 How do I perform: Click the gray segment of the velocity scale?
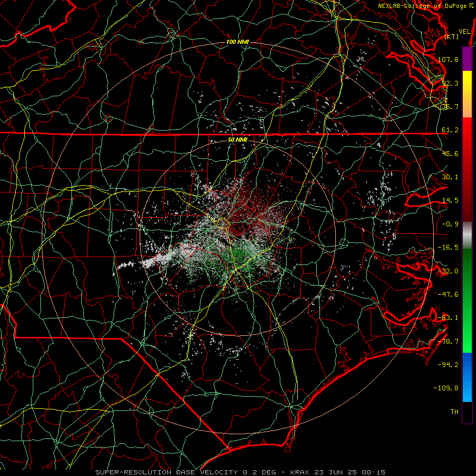[467, 235]
